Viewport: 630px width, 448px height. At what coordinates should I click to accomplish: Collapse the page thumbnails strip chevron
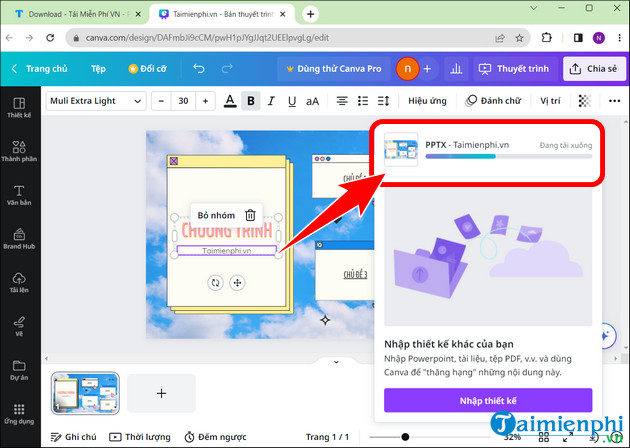(336, 362)
